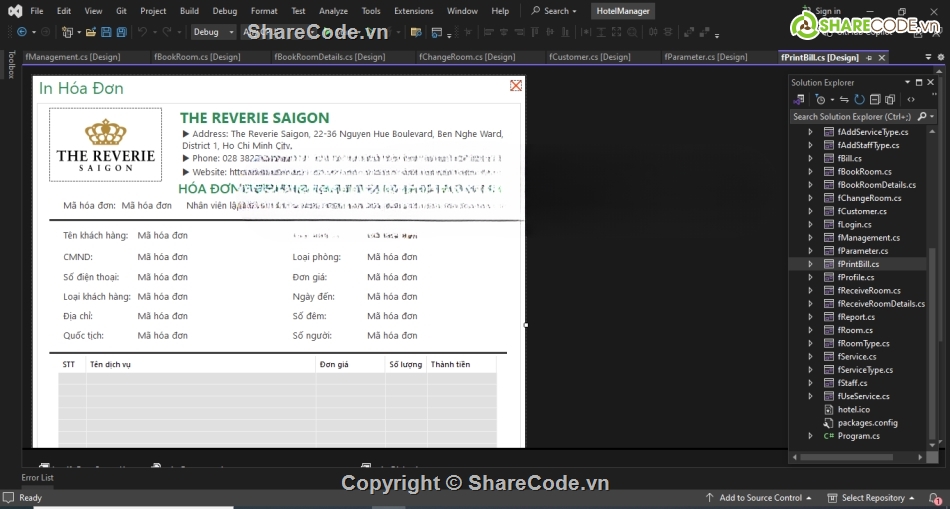Screen dimensions: 950x509
Task: Click the red X close icon on the In Hóa Đơn form
Action: 516,85
